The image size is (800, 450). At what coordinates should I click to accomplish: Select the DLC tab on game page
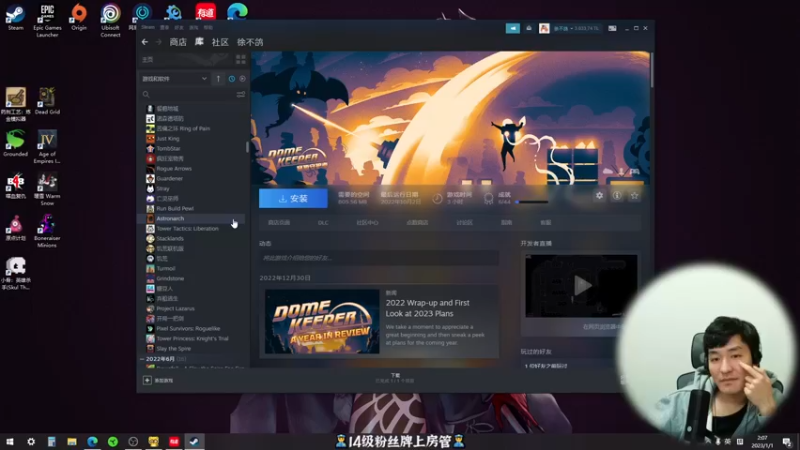323,223
